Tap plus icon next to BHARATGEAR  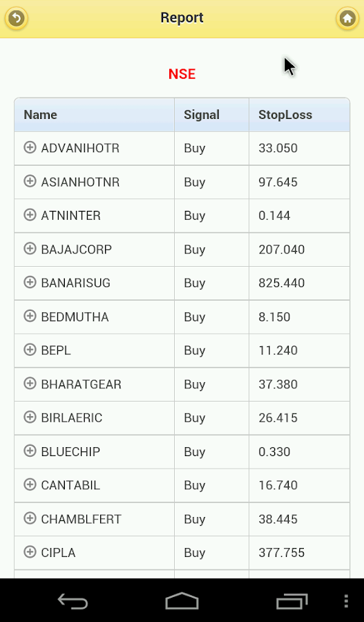click(x=30, y=384)
